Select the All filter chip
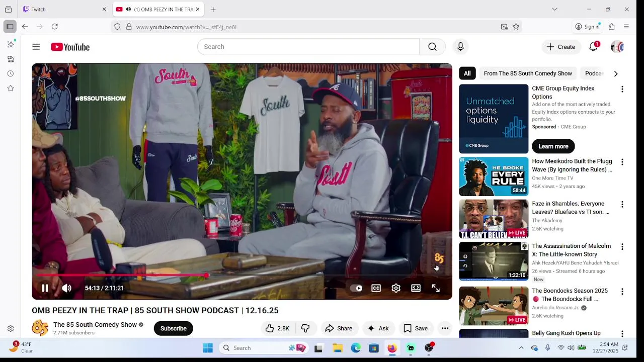Image resolution: width=644 pixels, height=362 pixels. coord(467,73)
